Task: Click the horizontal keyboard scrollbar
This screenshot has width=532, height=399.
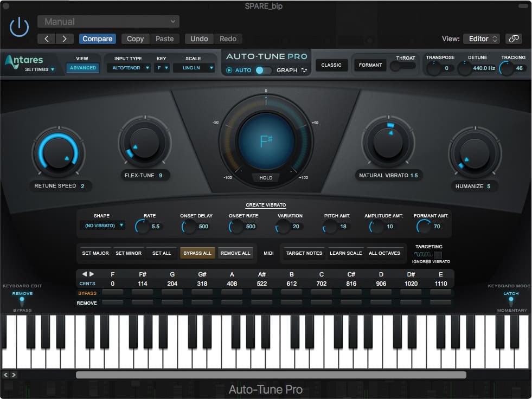Action: click(x=271, y=375)
